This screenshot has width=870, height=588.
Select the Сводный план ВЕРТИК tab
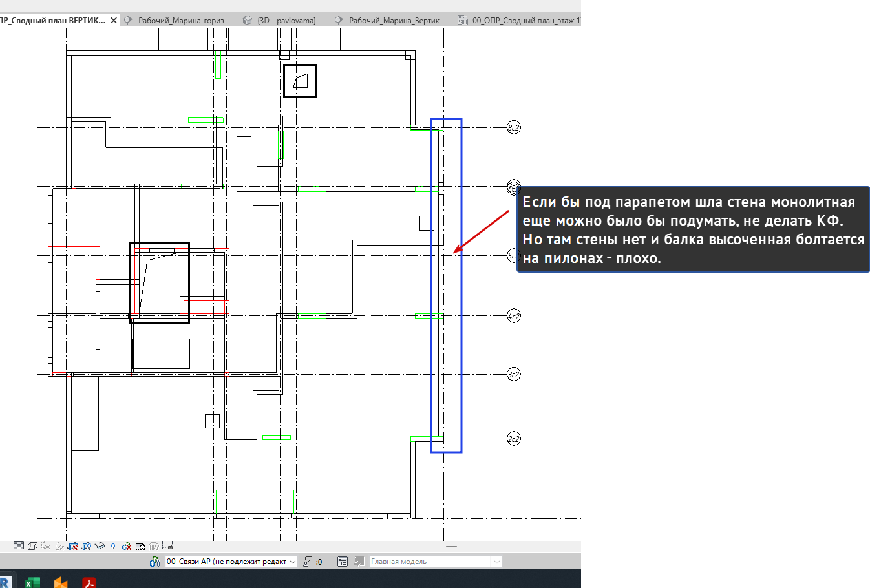tap(52, 20)
